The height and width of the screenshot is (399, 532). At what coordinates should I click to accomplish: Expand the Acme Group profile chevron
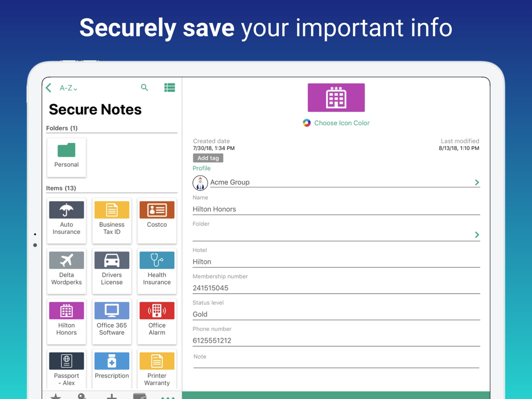(x=477, y=182)
